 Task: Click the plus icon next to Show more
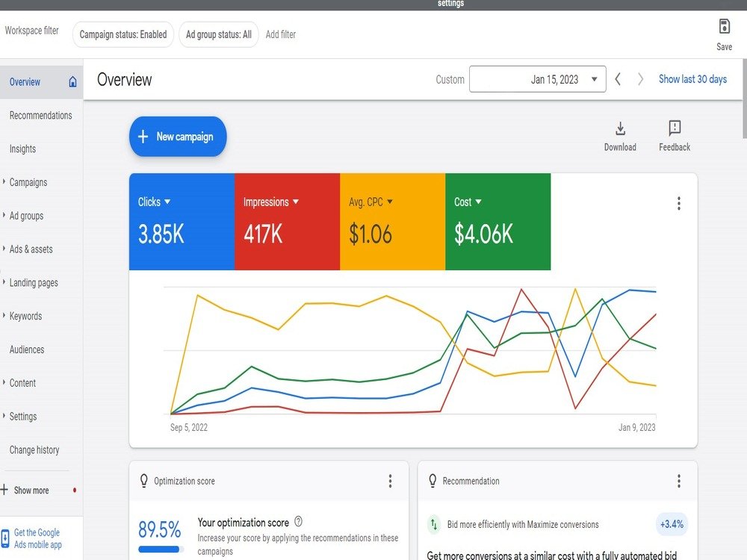coord(4,490)
